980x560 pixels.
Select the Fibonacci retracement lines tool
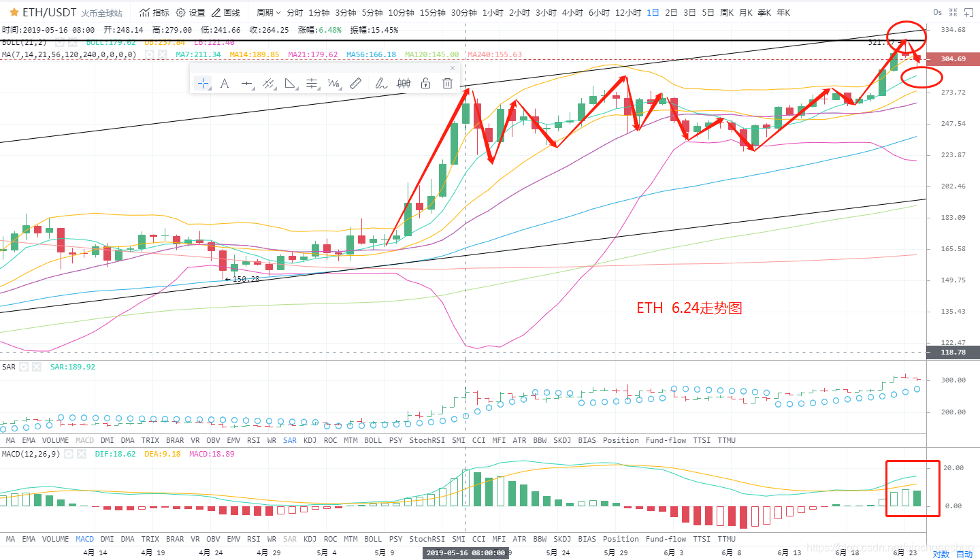click(312, 84)
